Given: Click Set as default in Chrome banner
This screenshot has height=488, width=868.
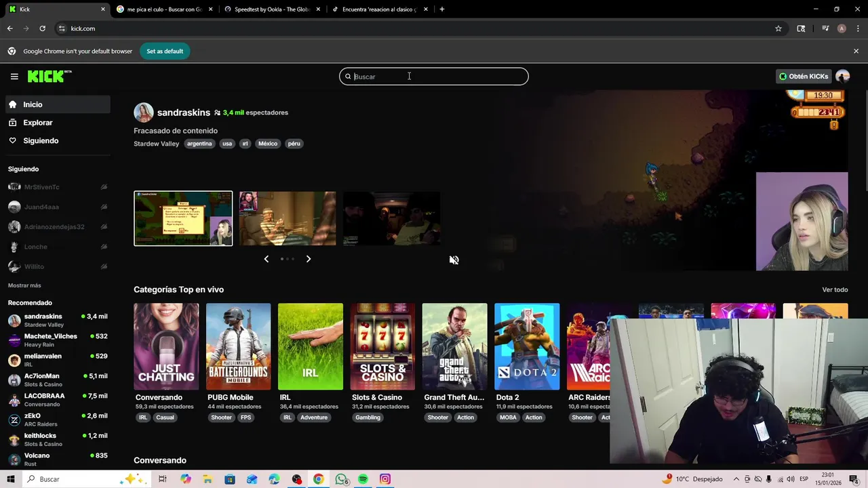Looking at the screenshot, I should pyautogui.click(x=165, y=51).
